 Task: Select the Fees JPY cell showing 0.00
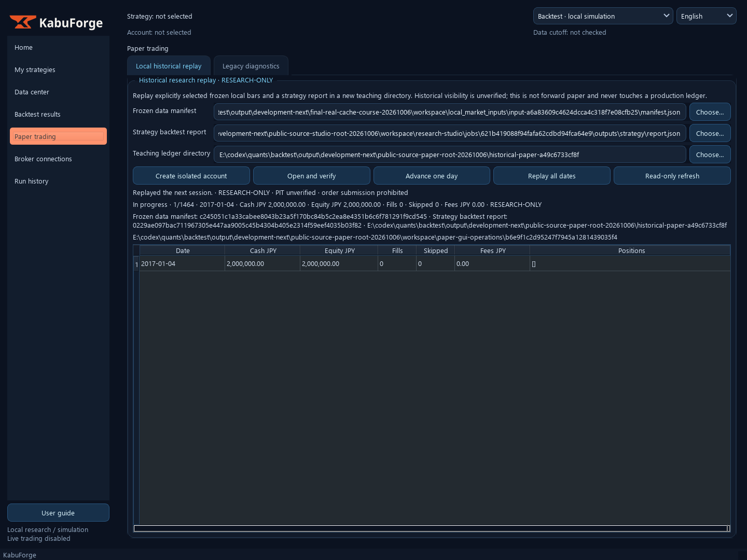[x=492, y=263]
